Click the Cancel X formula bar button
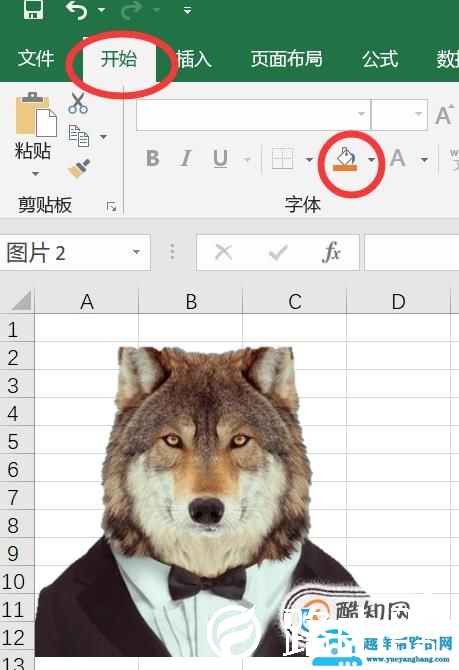459x670 pixels. (x=224, y=252)
